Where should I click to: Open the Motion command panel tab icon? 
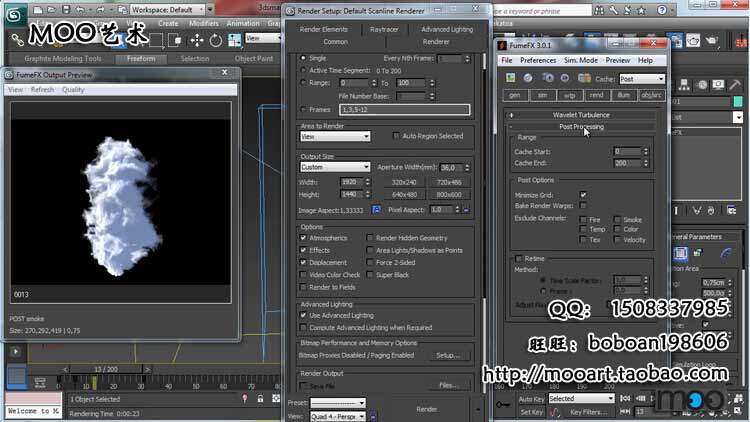(x=702, y=85)
